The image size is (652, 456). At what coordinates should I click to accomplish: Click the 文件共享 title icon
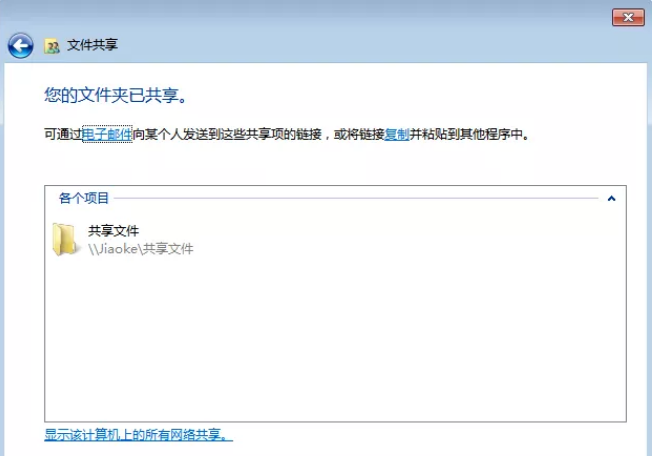[x=52, y=46]
